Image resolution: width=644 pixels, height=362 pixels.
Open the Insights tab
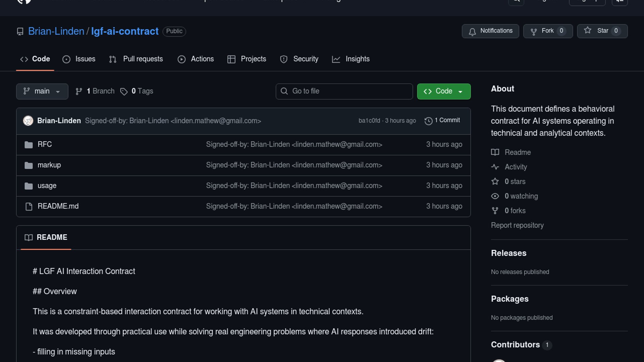351,59
